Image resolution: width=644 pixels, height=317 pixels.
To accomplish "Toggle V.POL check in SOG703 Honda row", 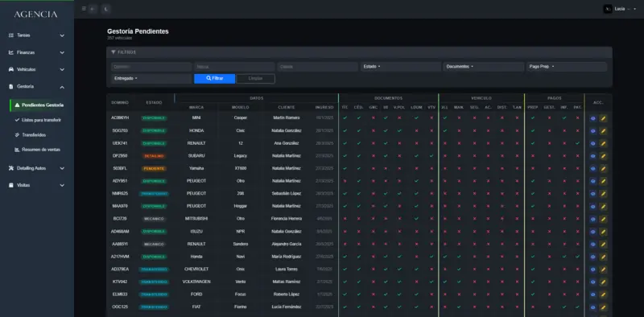I will click(x=399, y=130).
